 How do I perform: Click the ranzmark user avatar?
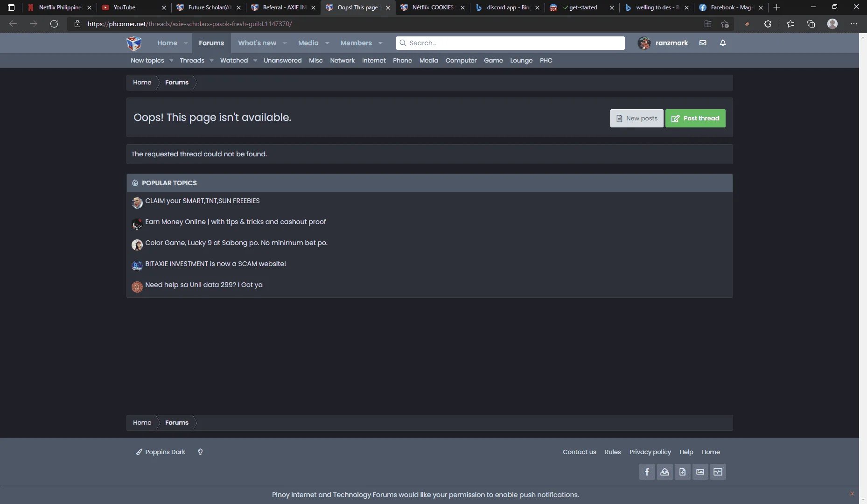[x=644, y=43]
